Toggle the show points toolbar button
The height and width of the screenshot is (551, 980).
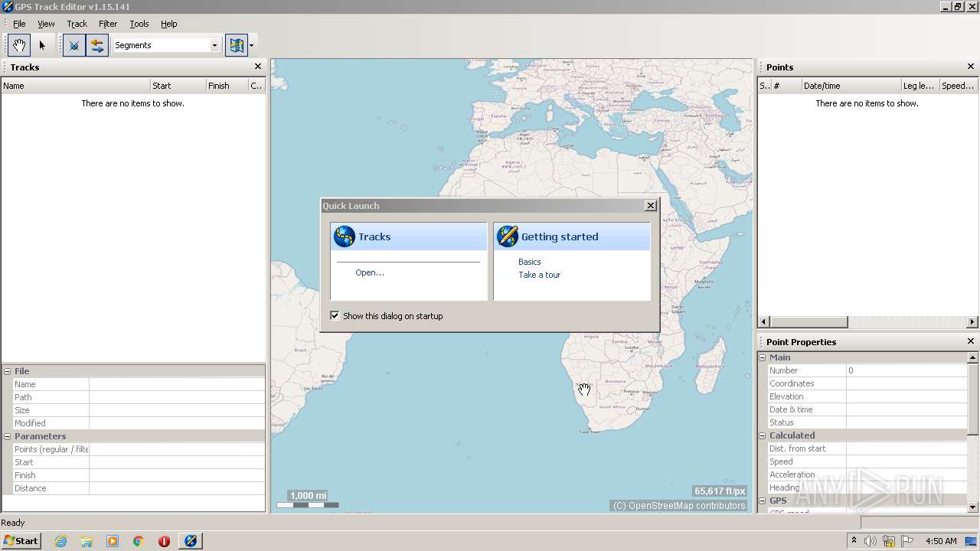(74, 45)
